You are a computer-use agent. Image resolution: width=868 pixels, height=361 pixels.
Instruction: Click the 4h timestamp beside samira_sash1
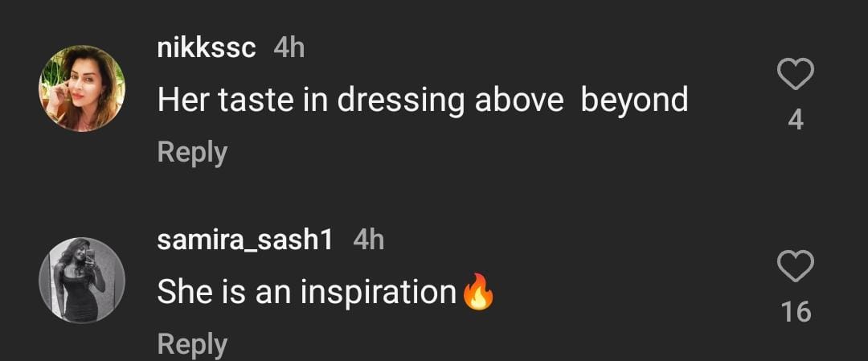tap(369, 239)
